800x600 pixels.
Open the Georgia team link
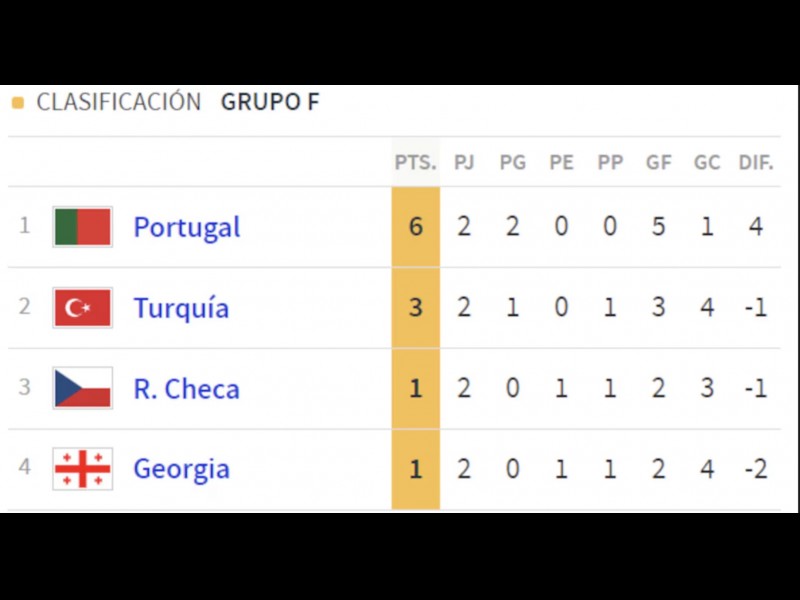point(181,469)
